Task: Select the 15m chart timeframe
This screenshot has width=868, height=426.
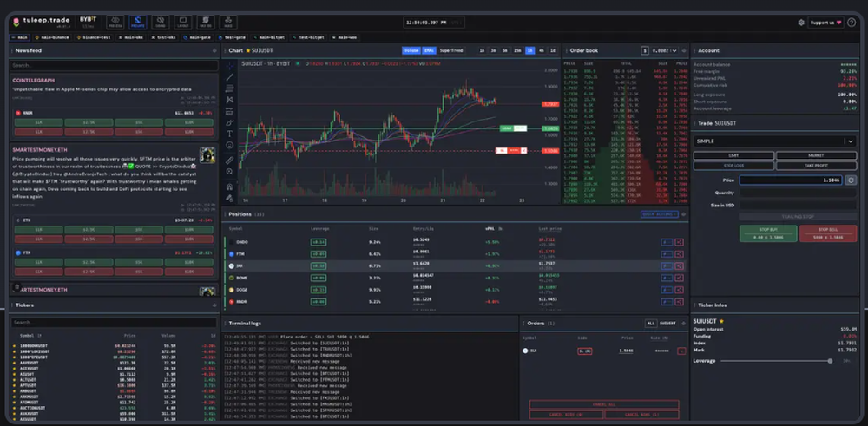Action: pyautogui.click(x=517, y=50)
